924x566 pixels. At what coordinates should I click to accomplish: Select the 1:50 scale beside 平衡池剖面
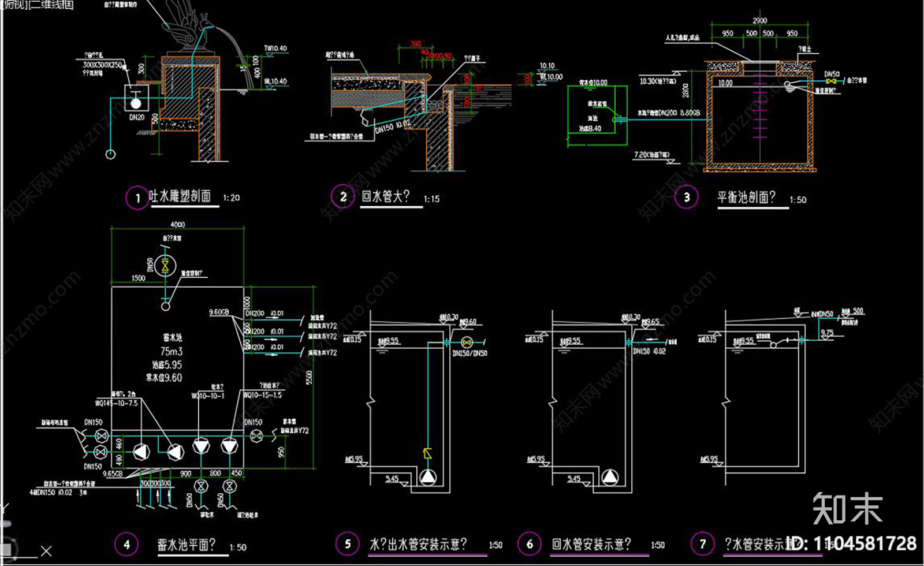(798, 200)
